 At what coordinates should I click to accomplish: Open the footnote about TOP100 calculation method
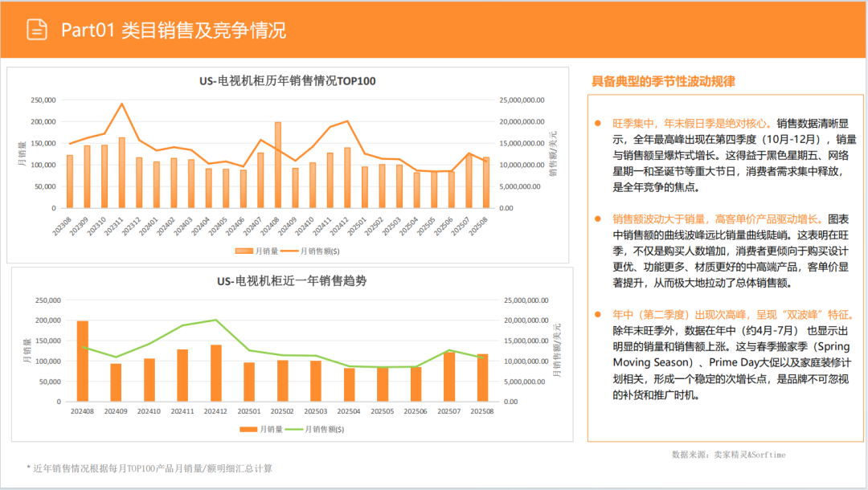[149, 468]
